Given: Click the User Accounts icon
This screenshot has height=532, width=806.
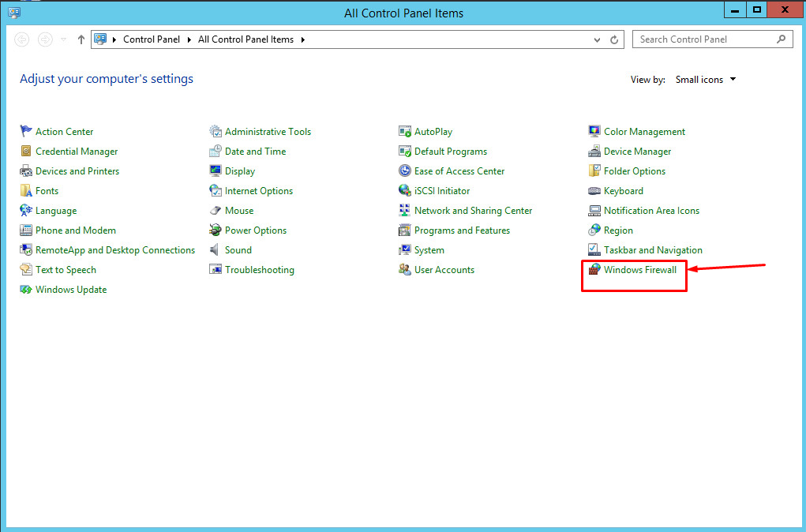Looking at the screenshot, I should 405,269.
